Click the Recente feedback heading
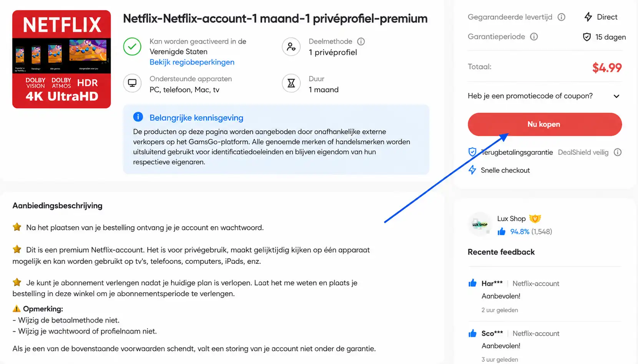This screenshot has height=364, width=638. (501, 252)
